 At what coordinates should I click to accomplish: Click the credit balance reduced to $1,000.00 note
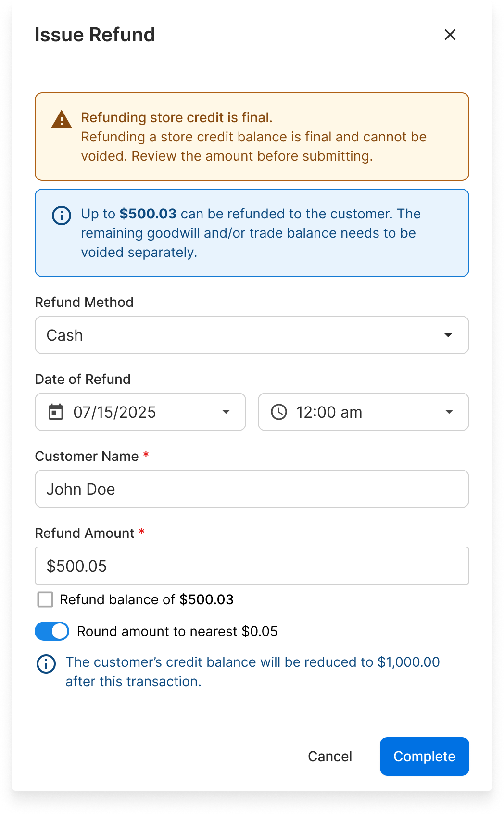pos(252,672)
